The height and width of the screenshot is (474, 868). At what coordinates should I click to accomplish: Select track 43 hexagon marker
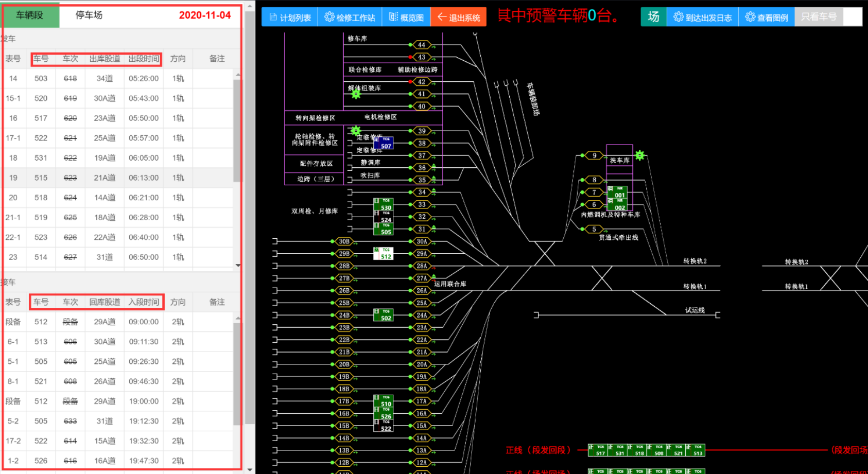pyautogui.click(x=422, y=57)
